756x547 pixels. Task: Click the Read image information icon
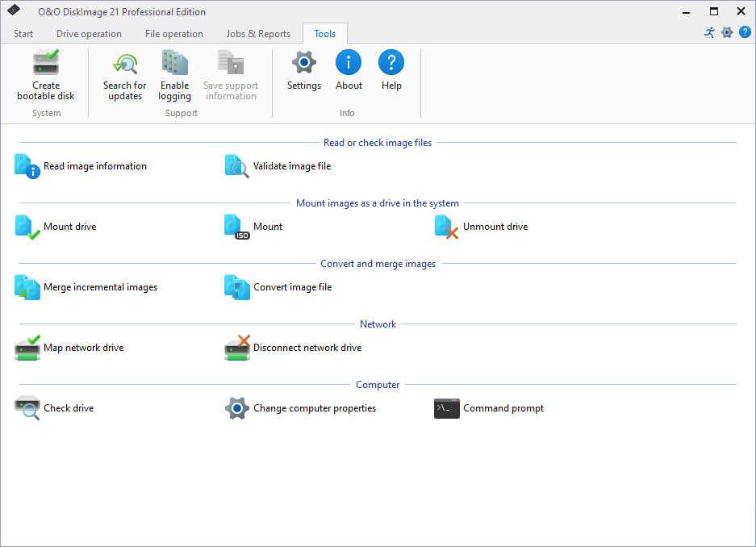pyautogui.click(x=27, y=166)
